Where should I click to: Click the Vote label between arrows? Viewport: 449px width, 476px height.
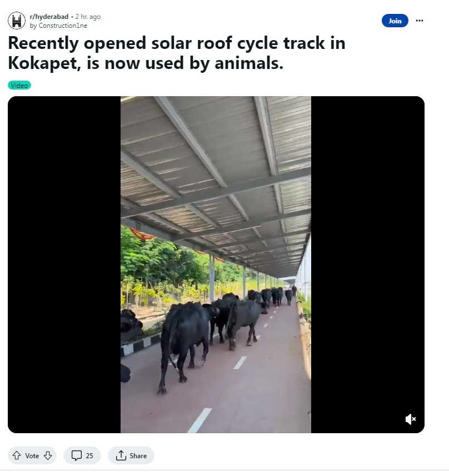pyautogui.click(x=32, y=455)
